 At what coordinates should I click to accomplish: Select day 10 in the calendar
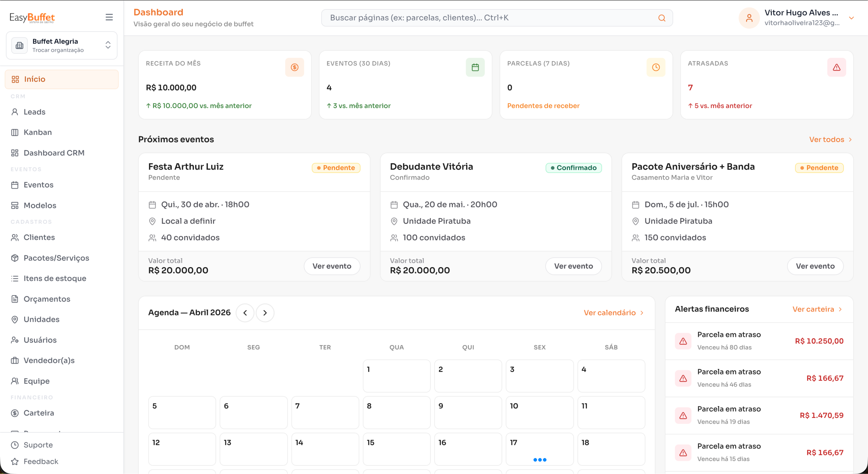tap(540, 413)
